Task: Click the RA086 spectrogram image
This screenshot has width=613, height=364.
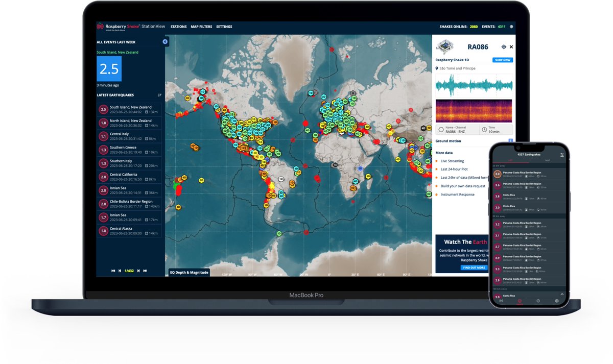Action: point(474,110)
